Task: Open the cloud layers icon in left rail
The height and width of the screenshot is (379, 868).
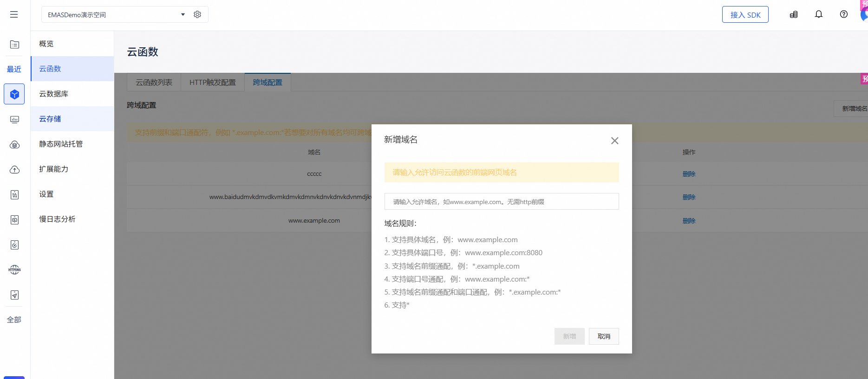Action: (14, 145)
